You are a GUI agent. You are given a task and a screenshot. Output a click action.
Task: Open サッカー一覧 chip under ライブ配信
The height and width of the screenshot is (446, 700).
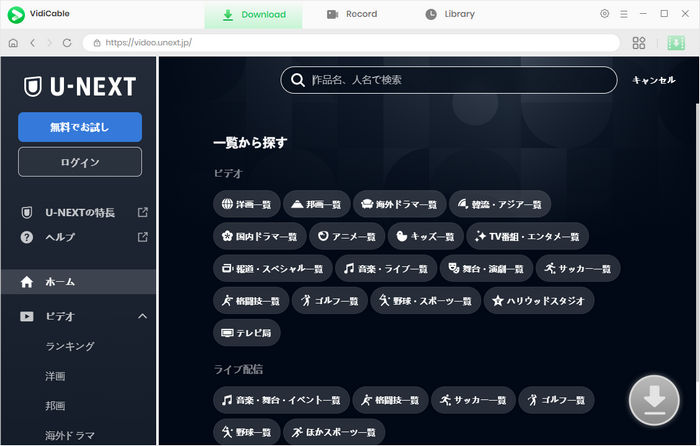[x=474, y=400]
